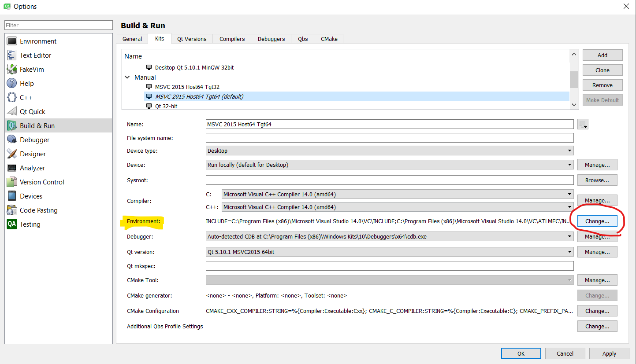Open the C++ compiler dropdown

[x=398, y=207]
